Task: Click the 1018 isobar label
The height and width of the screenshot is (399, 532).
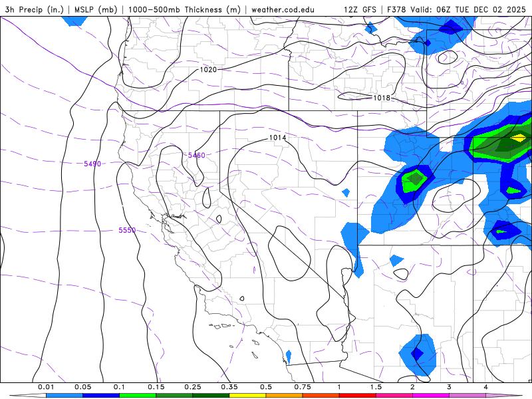Action: point(382,98)
